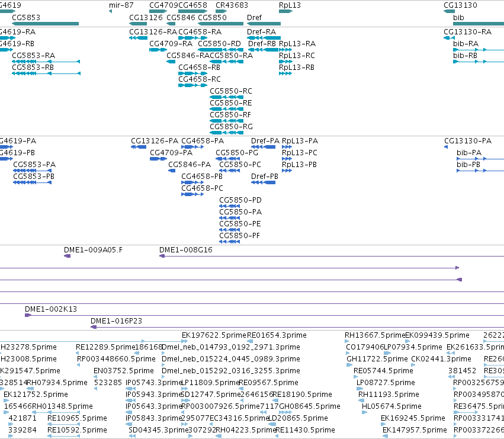The width and height of the screenshot is (504, 439).
Task: Click transcript CG5850-RG label
Action: tap(231, 127)
